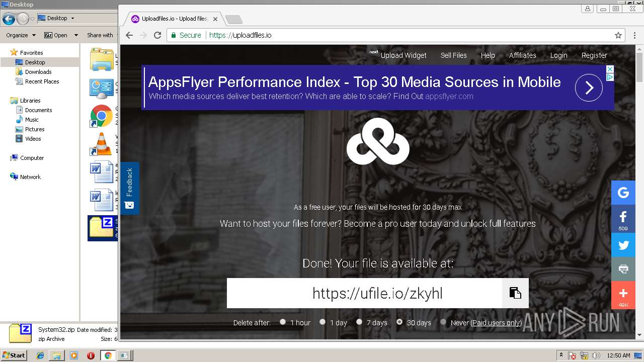644x362 pixels.
Task: Print the page using the printer share icon
Action: point(623,269)
